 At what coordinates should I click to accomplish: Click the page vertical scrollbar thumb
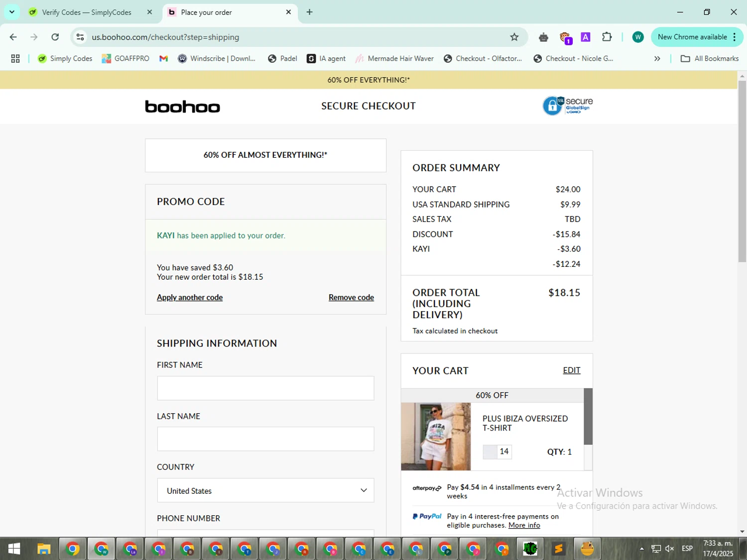point(742,171)
